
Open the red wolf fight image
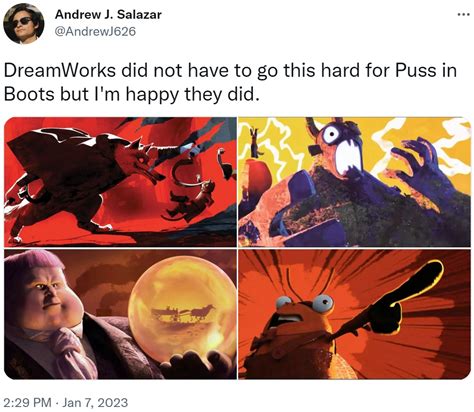120,182
